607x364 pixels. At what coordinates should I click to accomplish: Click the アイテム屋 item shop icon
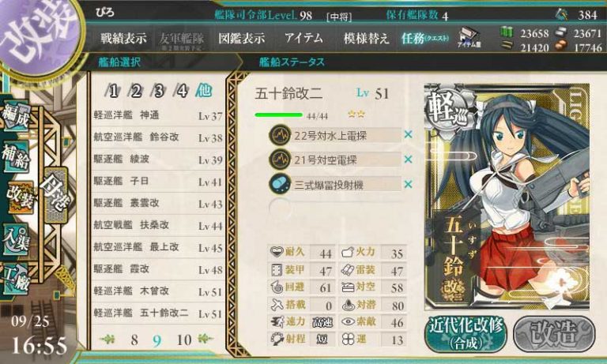(x=469, y=38)
